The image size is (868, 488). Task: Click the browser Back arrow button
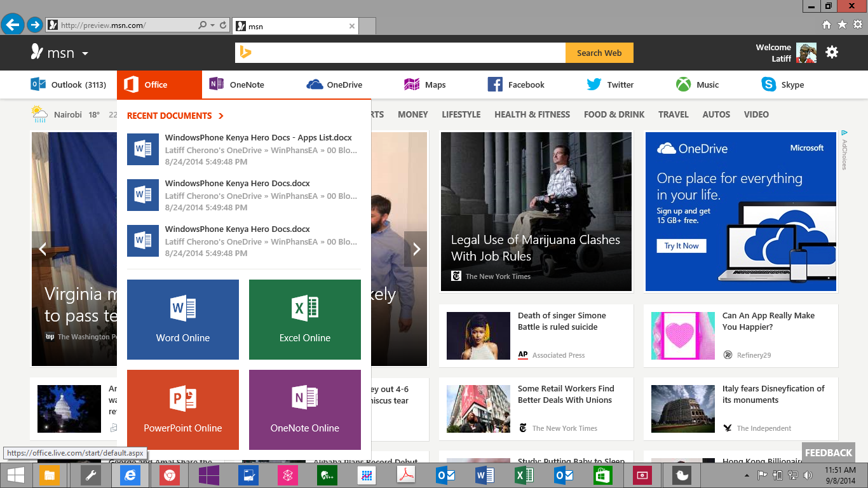click(x=12, y=25)
